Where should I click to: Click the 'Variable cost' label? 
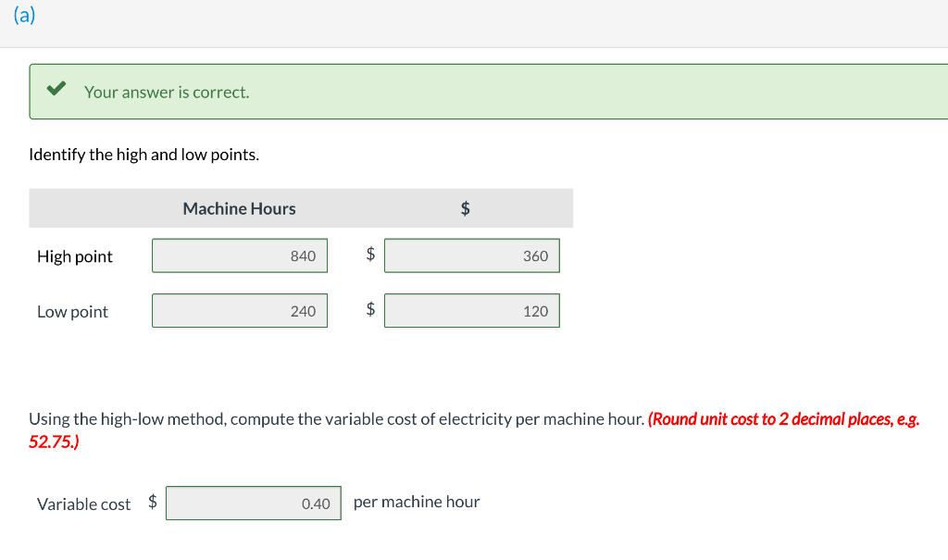coord(83,504)
